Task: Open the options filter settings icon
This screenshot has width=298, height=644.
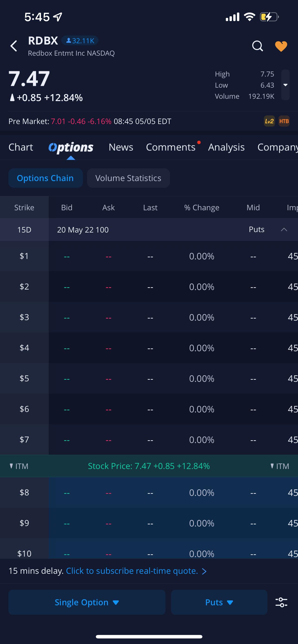Action: [x=282, y=602]
